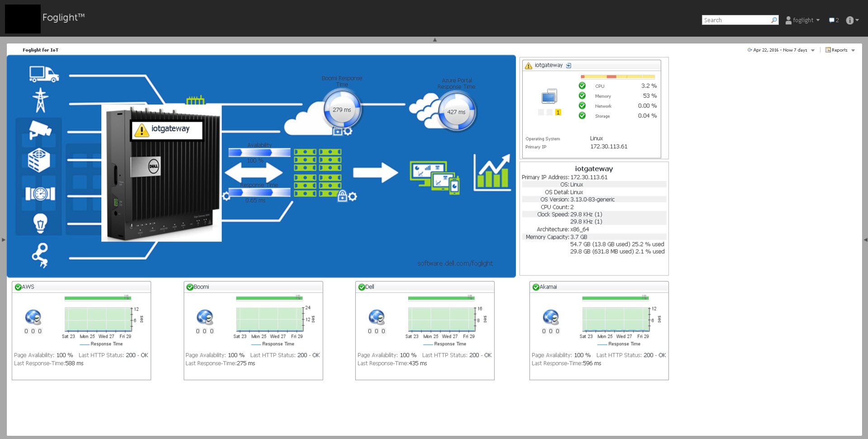Click the AWS monitor title
Screen dimensions: 868x439
[x=28, y=287]
